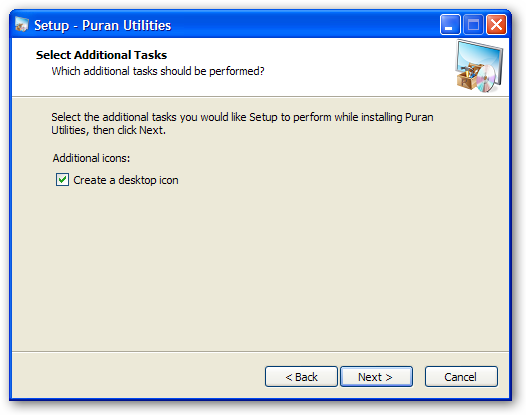This screenshot has height=415, width=526.
Task: Click the installer graphic in the header
Action: click(x=480, y=66)
